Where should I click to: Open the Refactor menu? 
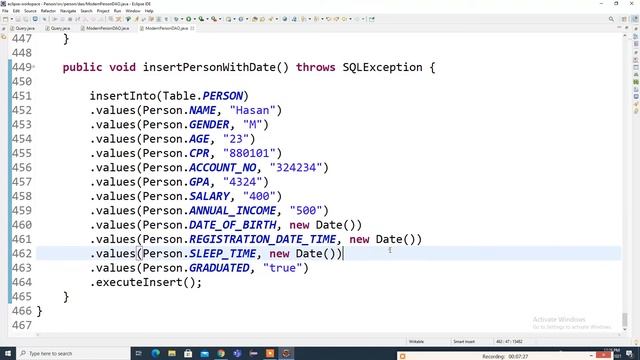(48, 11)
